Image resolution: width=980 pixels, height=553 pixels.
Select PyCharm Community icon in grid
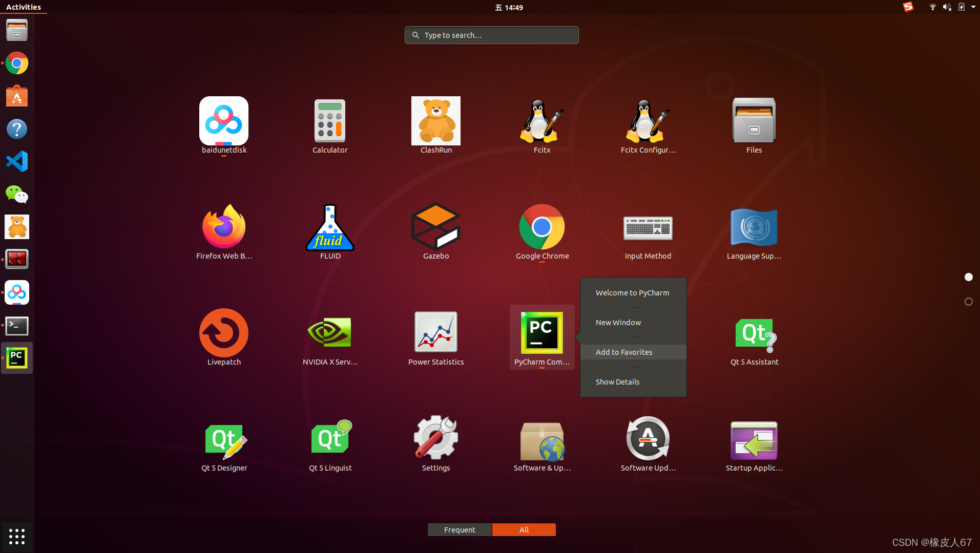pos(542,338)
